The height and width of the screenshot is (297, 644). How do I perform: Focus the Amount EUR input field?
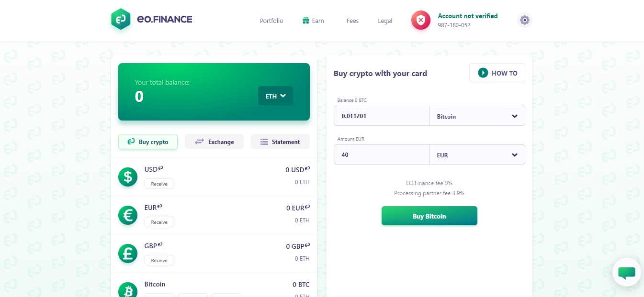[382, 154]
